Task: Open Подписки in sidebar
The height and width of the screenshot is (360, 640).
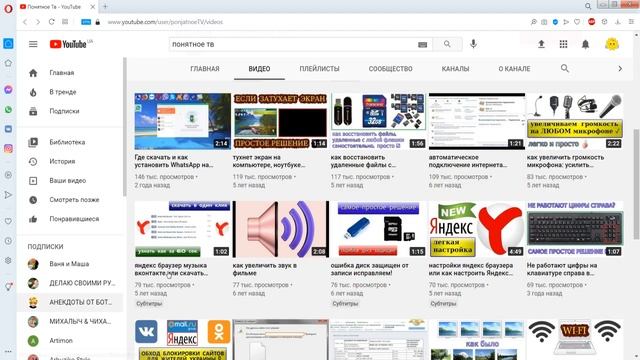Action: [x=69, y=111]
